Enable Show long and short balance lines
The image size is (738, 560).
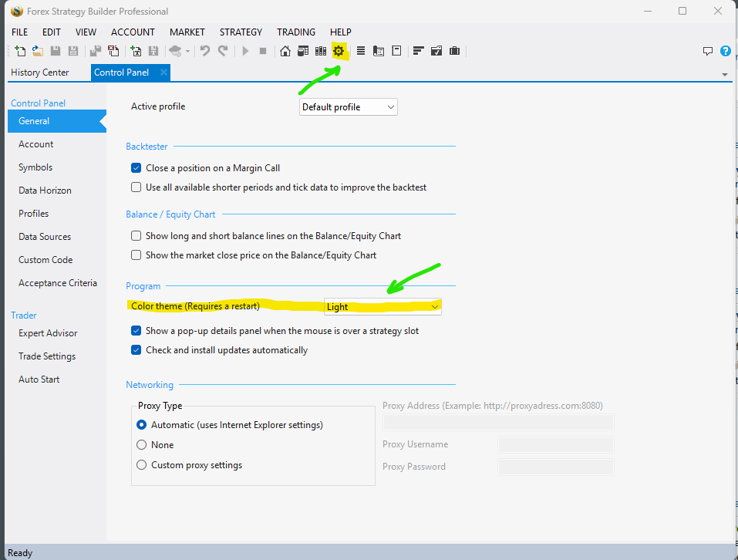136,236
